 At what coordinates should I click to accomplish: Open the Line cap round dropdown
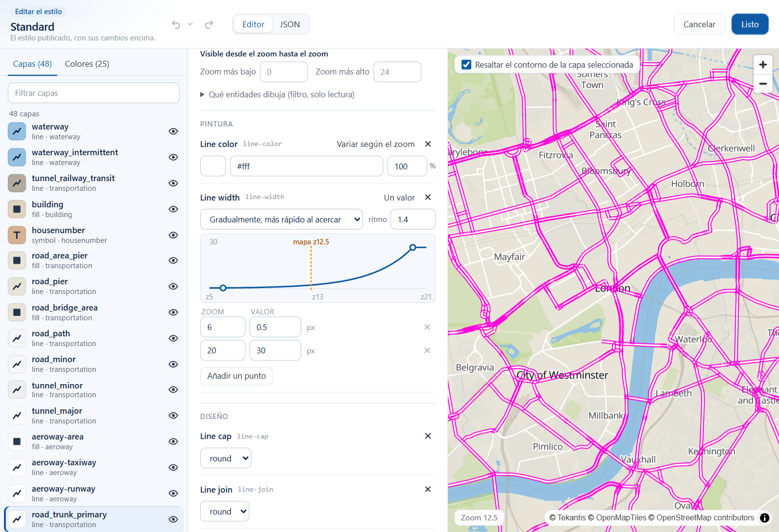(x=225, y=459)
